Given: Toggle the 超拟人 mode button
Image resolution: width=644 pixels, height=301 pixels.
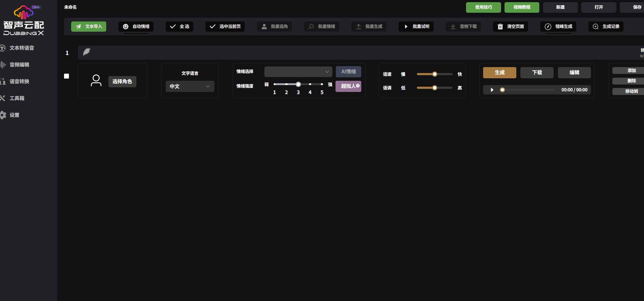Looking at the screenshot, I should click(348, 86).
